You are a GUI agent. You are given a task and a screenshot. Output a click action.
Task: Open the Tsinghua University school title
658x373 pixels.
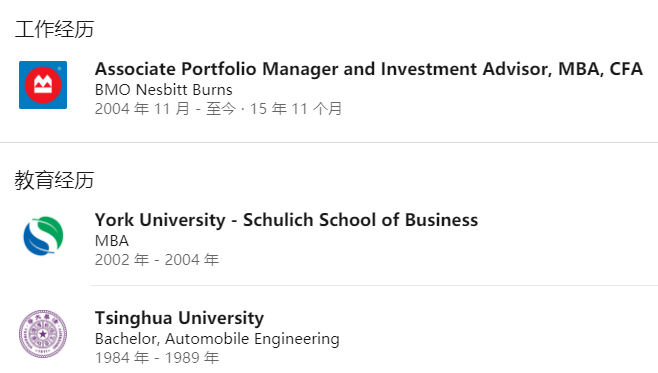[x=179, y=318]
